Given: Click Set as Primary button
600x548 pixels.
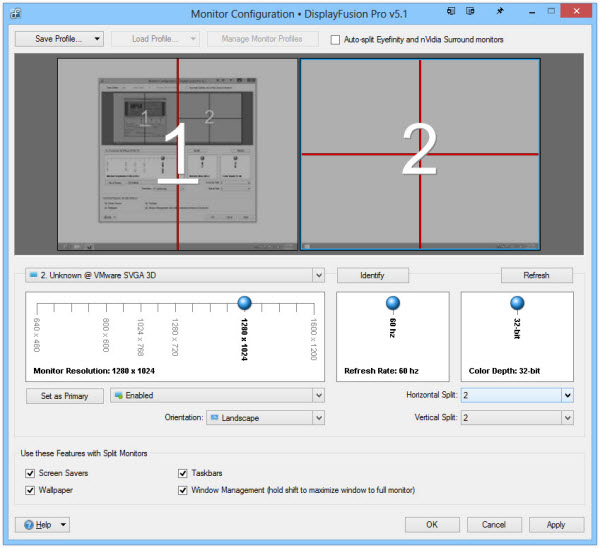Looking at the screenshot, I should [65, 396].
